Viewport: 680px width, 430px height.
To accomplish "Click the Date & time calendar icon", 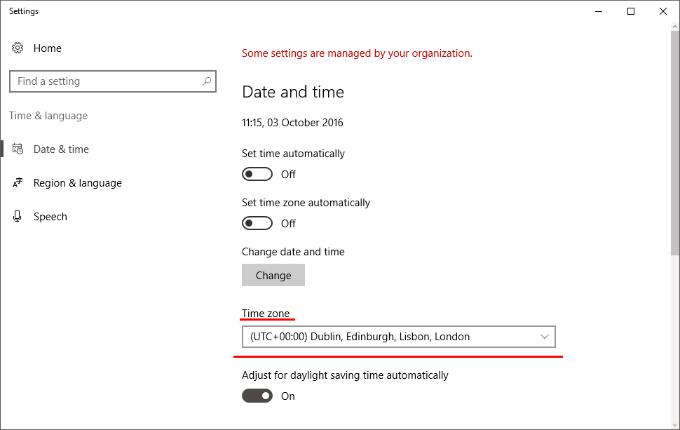I will click(17, 149).
